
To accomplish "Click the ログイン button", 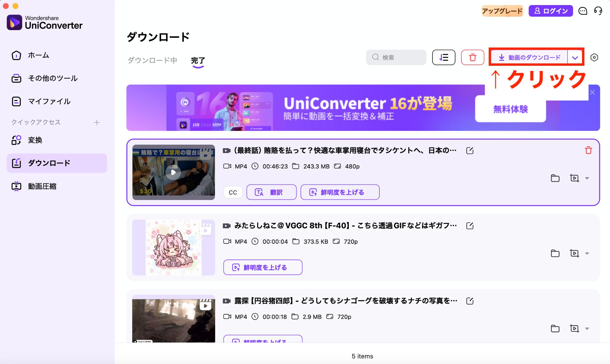I will click(x=551, y=11).
